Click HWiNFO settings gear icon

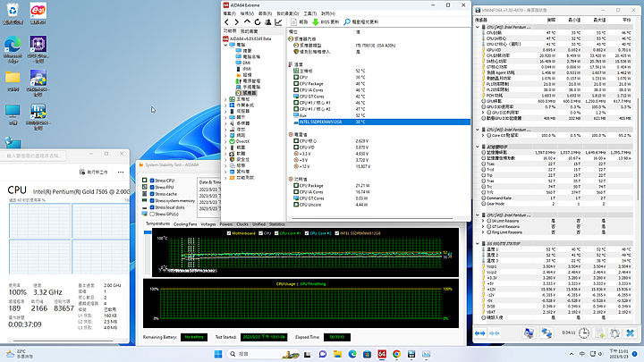[614, 333]
